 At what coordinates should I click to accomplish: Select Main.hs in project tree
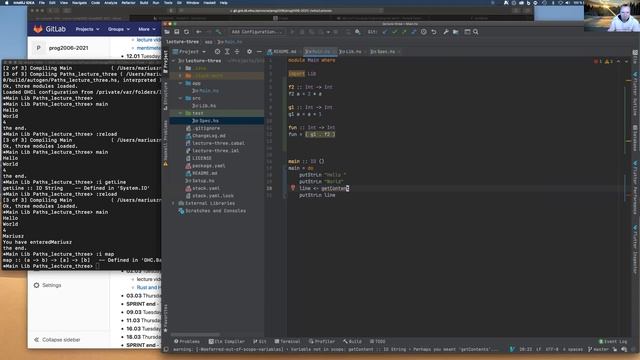tap(205, 91)
